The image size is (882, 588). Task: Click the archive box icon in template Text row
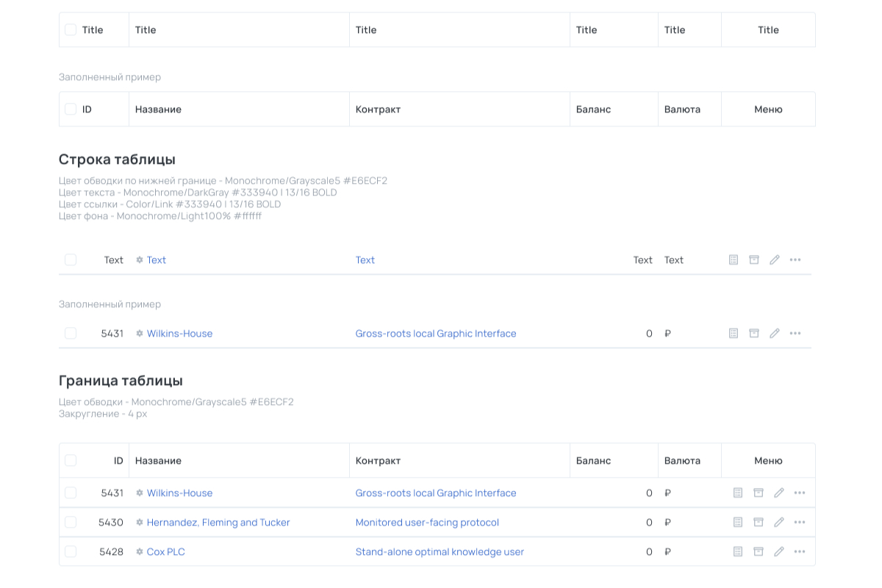754,260
